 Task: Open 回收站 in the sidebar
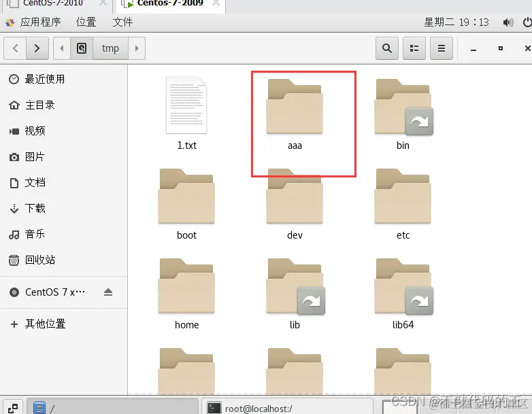[x=64, y=260]
